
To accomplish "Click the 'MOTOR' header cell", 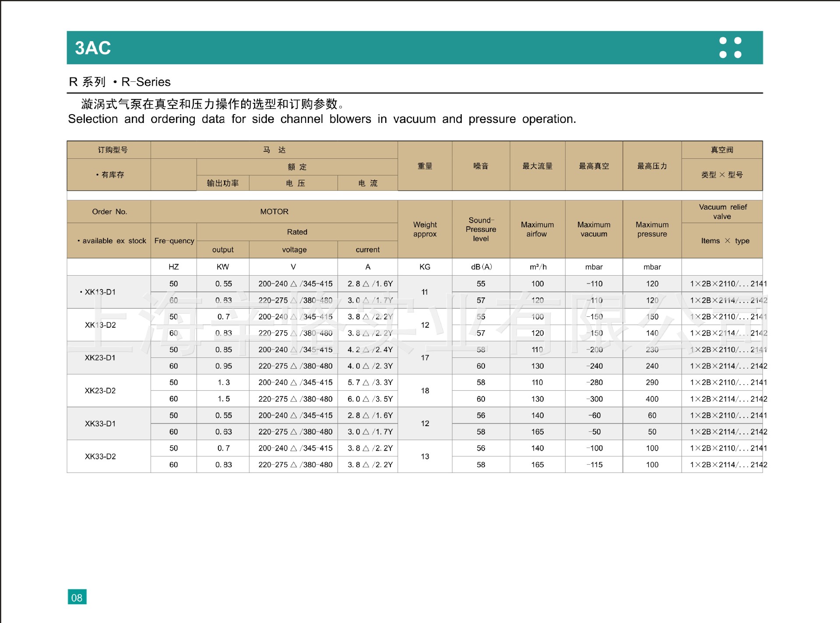I will 274,212.
